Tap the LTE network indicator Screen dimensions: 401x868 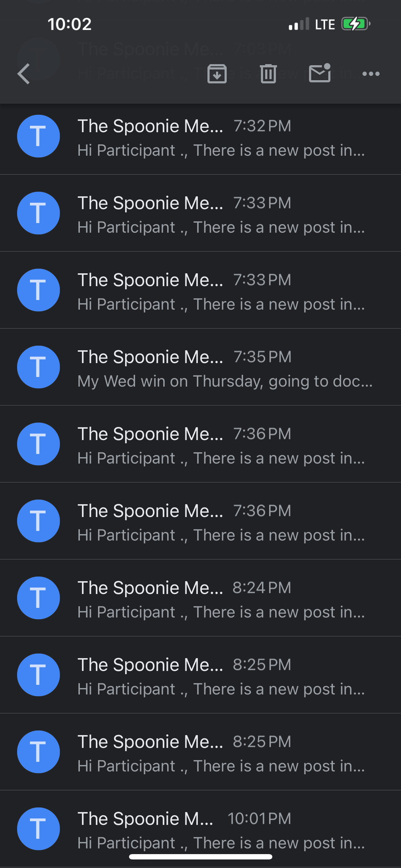click(325, 24)
